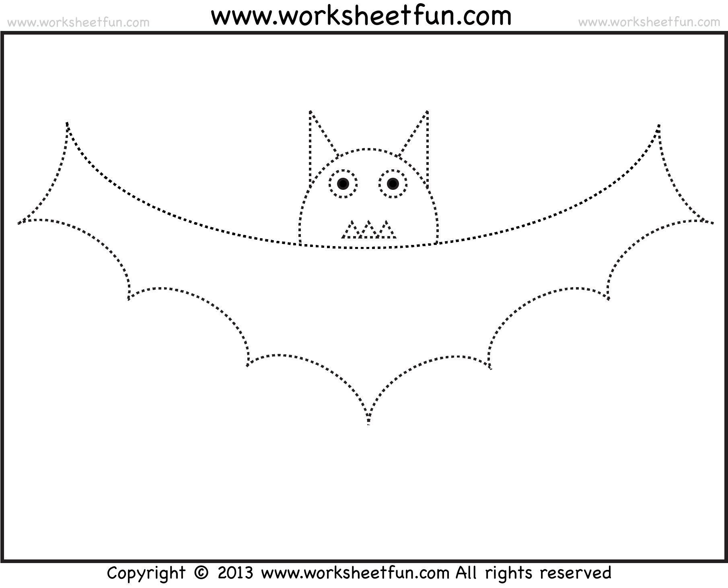Click the leftmost bat tooth
The image size is (728, 588).
[352, 231]
